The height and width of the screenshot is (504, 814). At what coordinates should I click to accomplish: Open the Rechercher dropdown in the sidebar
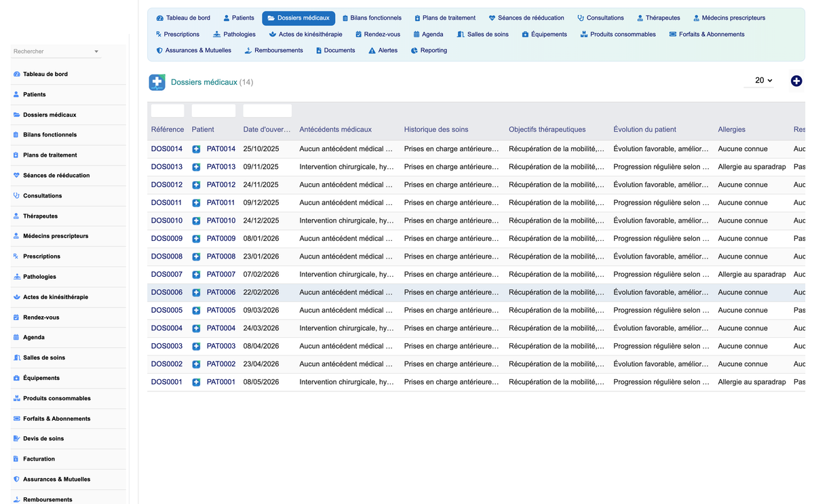(x=56, y=52)
